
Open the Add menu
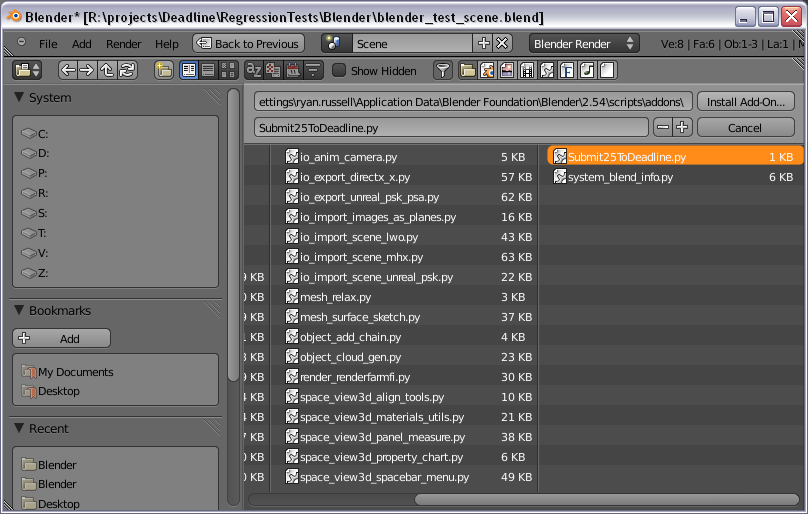[x=81, y=44]
